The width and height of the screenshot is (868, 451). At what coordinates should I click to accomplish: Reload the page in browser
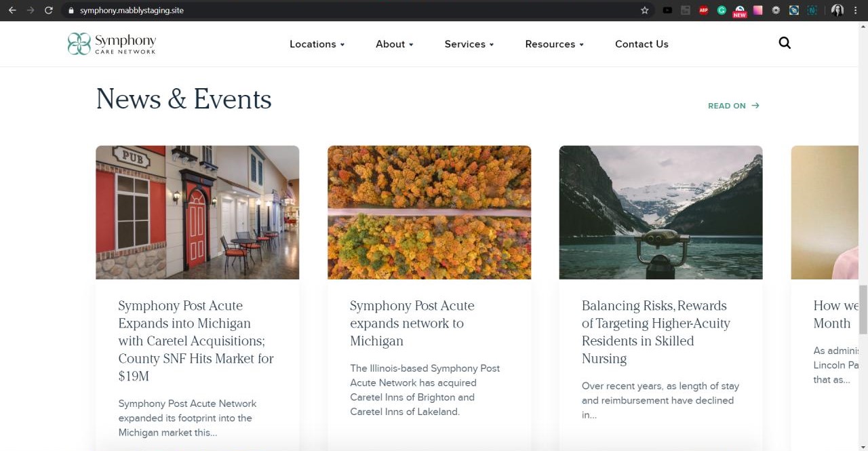48,10
